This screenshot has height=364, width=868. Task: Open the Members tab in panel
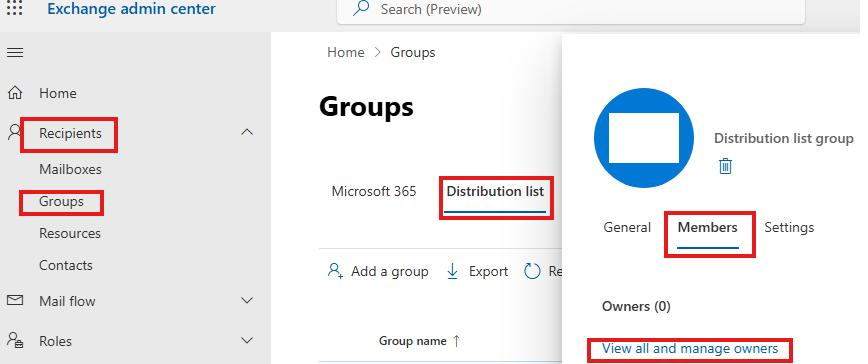click(707, 227)
